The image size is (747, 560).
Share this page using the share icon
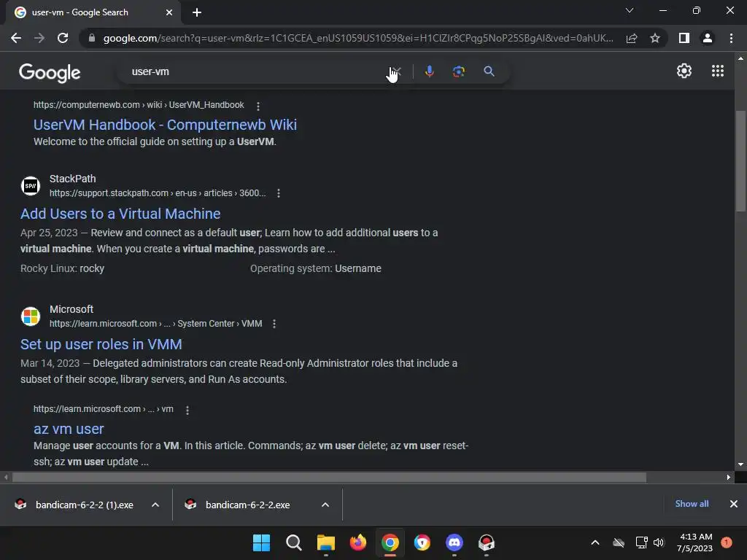pos(632,38)
